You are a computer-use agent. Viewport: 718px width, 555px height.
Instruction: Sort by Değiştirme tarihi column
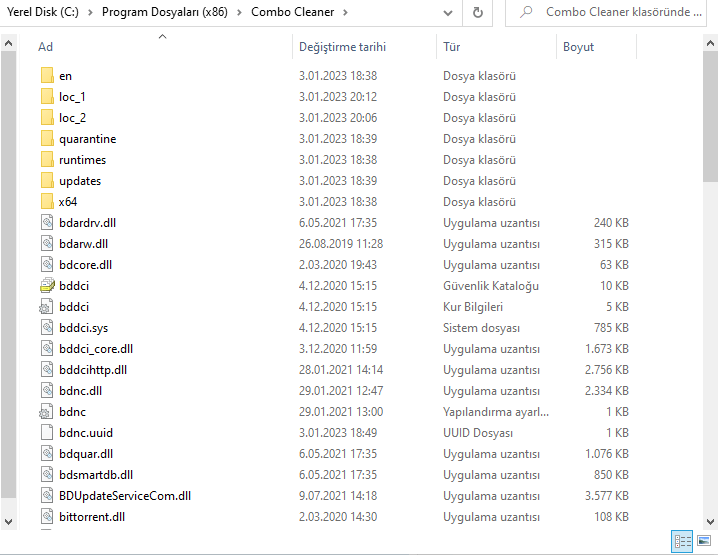tap(343, 47)
